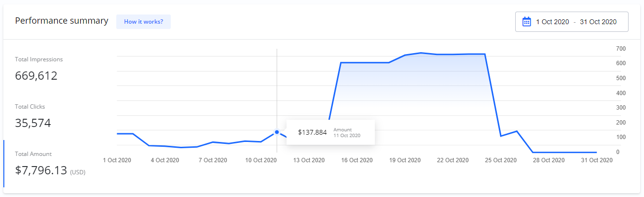Click the calendar icon in date picker
Viewport: 644px width, 197px height.
(x=527, y=22)
